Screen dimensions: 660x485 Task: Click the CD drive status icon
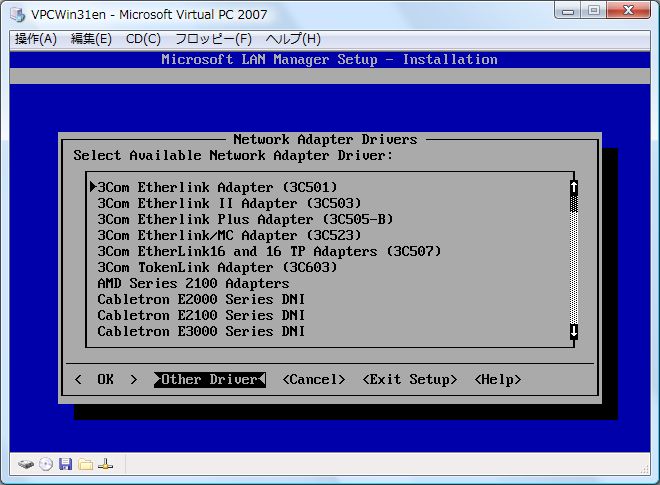pos(46,464)
